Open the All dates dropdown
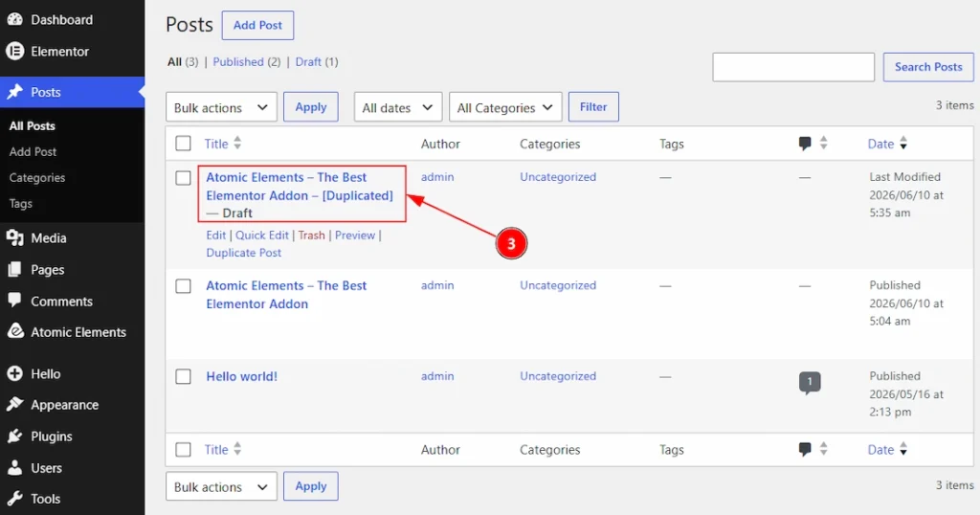Screen dimensions: 980x515 click(x=398, y=107)
